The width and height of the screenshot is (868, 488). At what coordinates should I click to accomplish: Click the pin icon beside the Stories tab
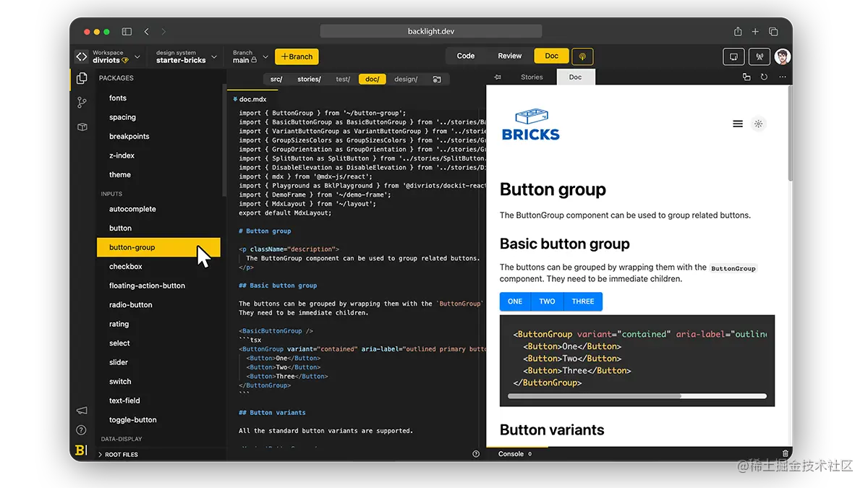498,77
